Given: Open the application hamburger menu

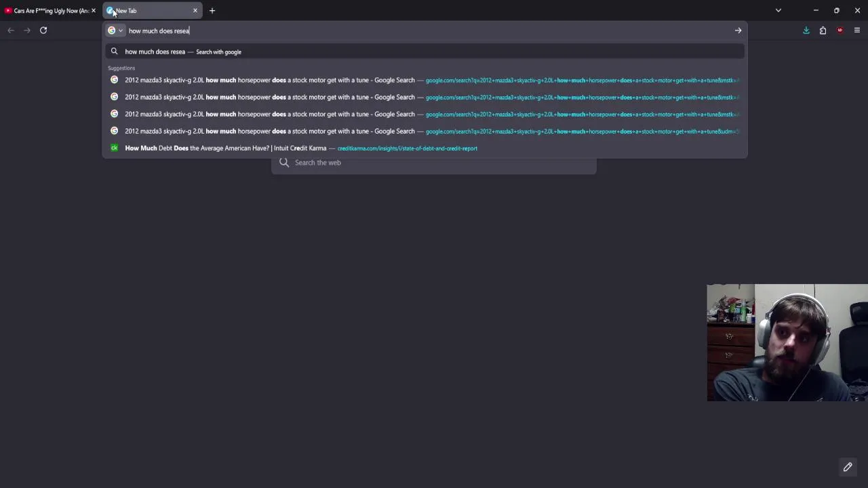Looking at the screenshot, I should 857,30.
